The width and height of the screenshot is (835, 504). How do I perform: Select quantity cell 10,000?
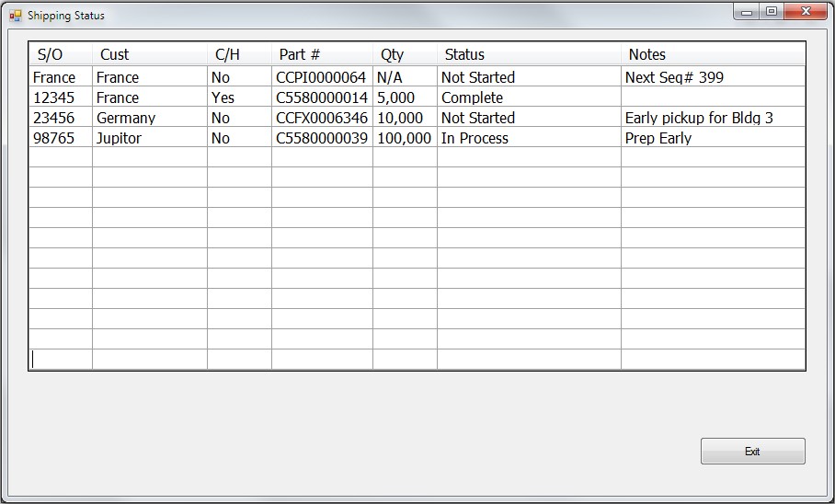tap(406, 118)
